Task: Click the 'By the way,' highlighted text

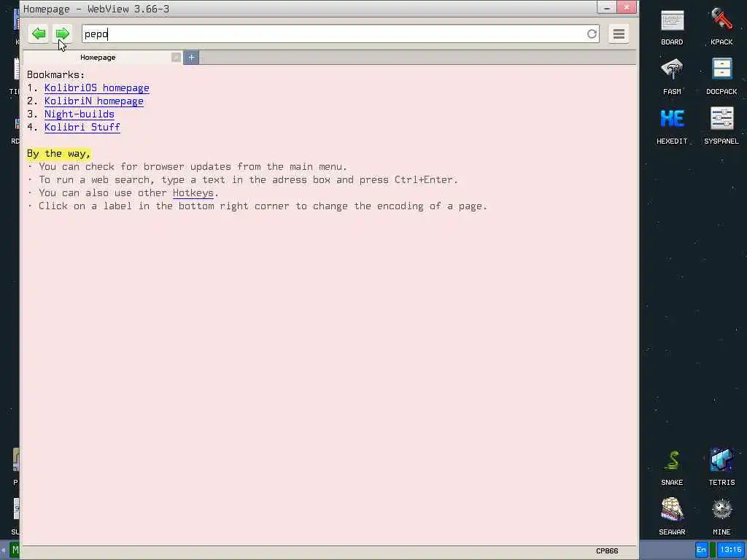Action: [x=58, y=154]
